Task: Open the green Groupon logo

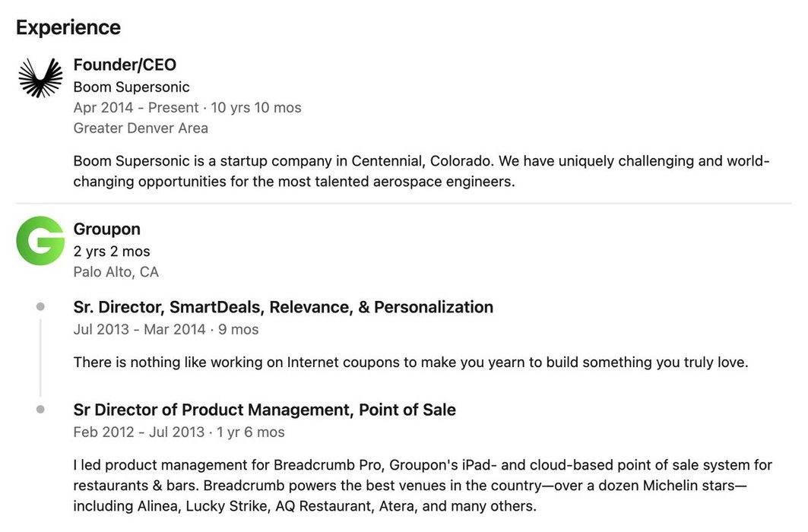Action: (40, 241)
